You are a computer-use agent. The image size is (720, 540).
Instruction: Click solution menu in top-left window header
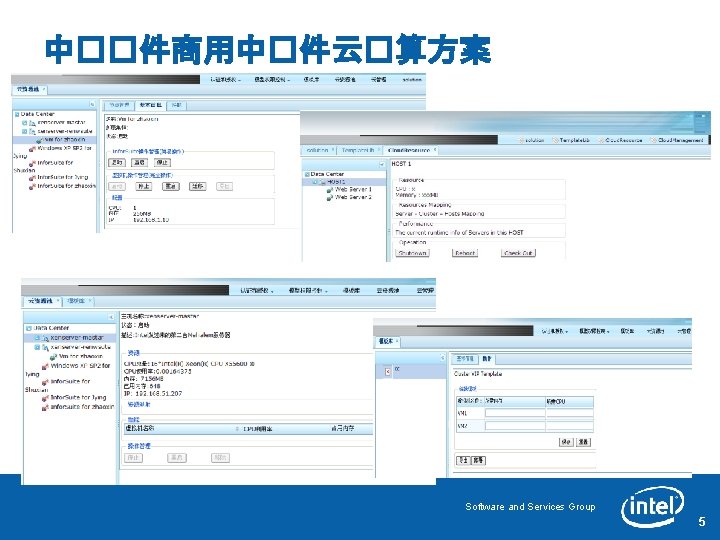pos(412,79)
